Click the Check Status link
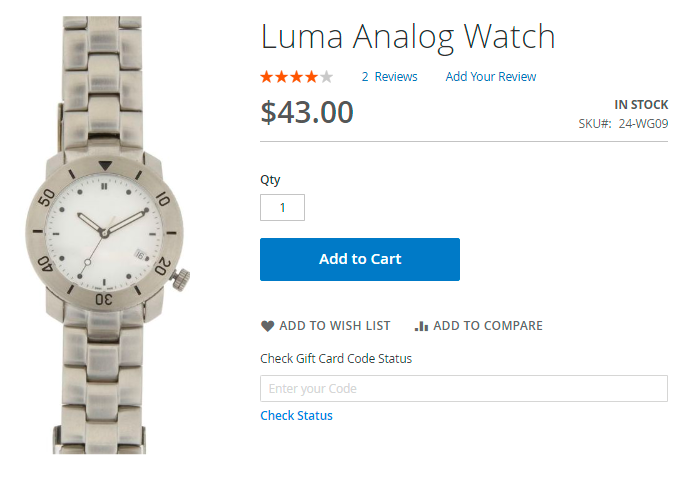Viewport: 684px width, 477px height. pyautogui.click(x=296, y=416)
